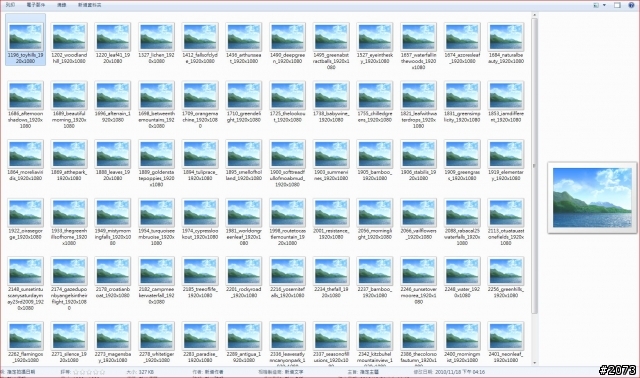Select the 1821_leafwithwaterdrops image
640x378 pixels.
click(x=418, y=105)
